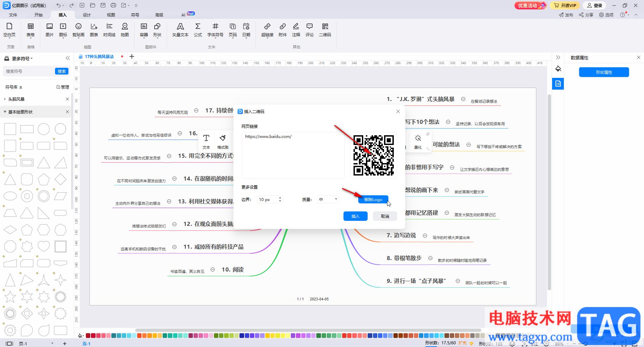This screenshot has width=644, height=347.
Task: Open font symbols (字体符号)
Action: [x=215, y=30]
